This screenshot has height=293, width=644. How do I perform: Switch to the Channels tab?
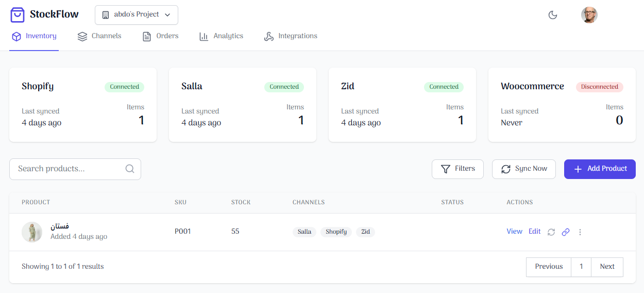(x=99, y=37)
